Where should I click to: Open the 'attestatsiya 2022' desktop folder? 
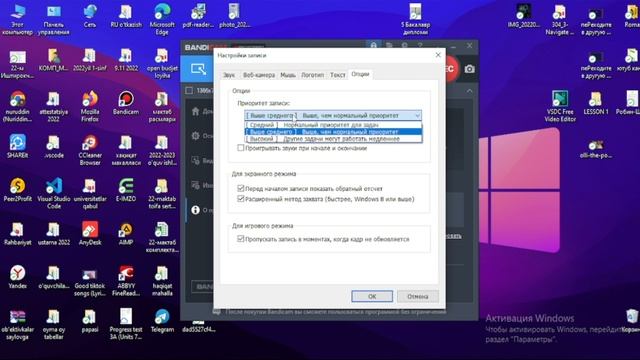tap(53, 107)
